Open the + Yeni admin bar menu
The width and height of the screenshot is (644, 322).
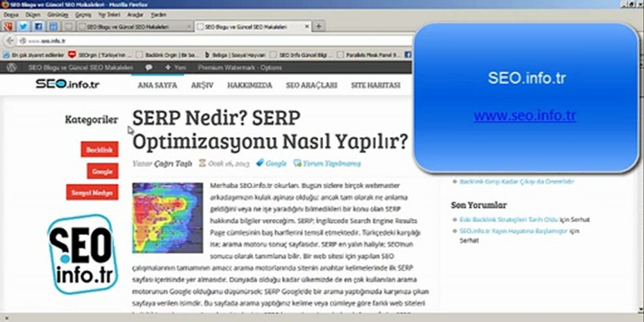(175, 68)
